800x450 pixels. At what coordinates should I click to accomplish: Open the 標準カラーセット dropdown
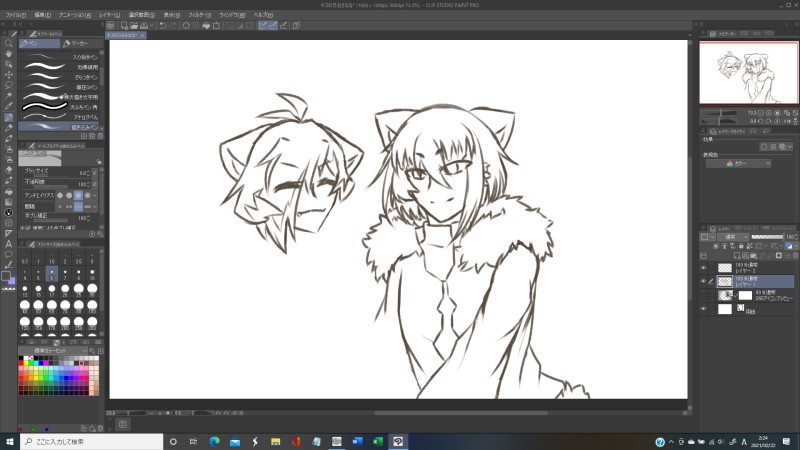(54, 351)
